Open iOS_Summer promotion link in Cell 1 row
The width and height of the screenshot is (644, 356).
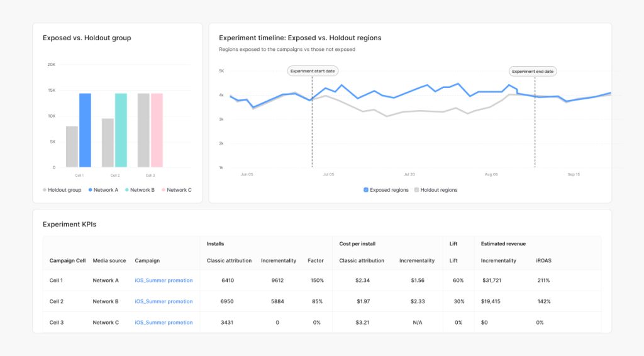(x=164, y=281)
